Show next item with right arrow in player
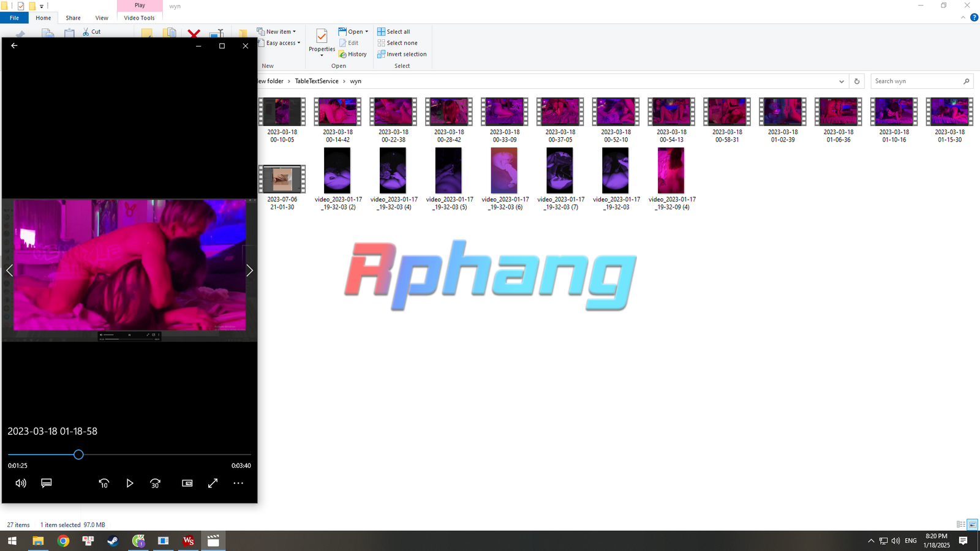This screenshot has height=551, width=980. tap(249, 271)
